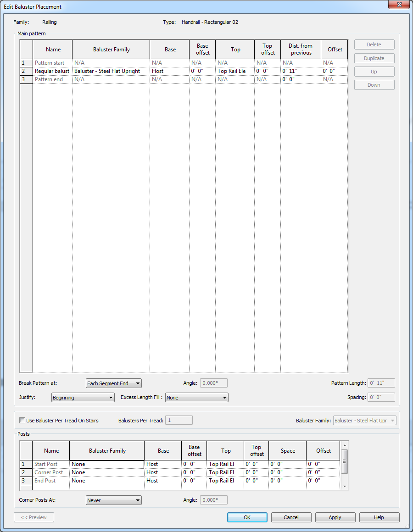
Task: Click the Baluster - Steel Flat Upright cell
Action: click(111, 71)
